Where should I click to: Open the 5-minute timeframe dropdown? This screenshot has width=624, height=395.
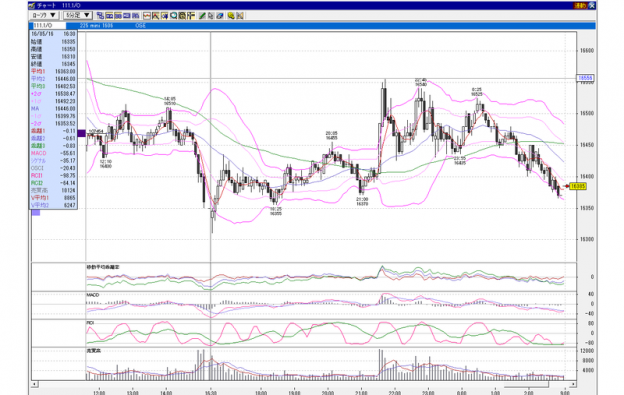point(78,16)
